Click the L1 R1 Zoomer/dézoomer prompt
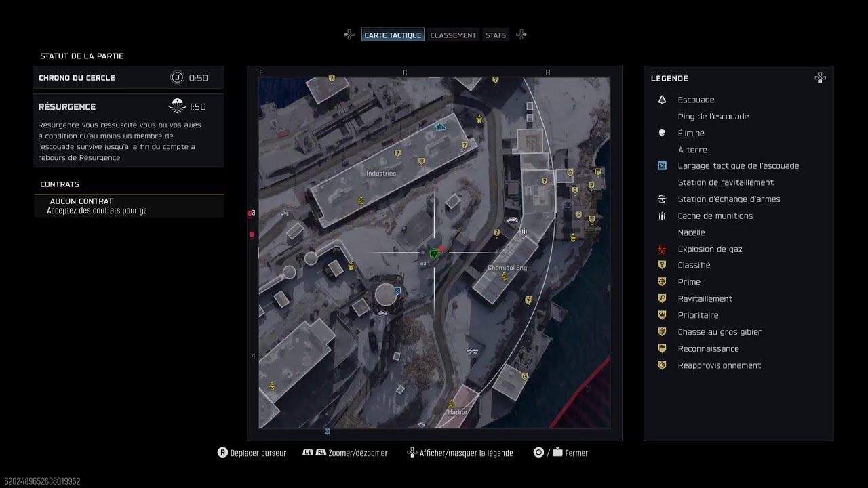The height and width of the screenshot is (488, 868). click(344, 453)
